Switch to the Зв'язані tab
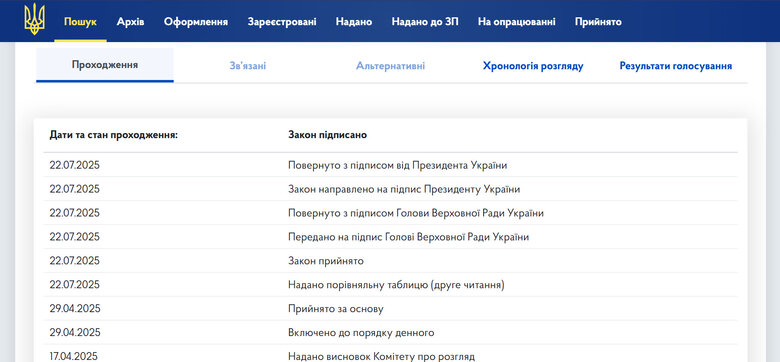780x362 pixels. (248, 66)
